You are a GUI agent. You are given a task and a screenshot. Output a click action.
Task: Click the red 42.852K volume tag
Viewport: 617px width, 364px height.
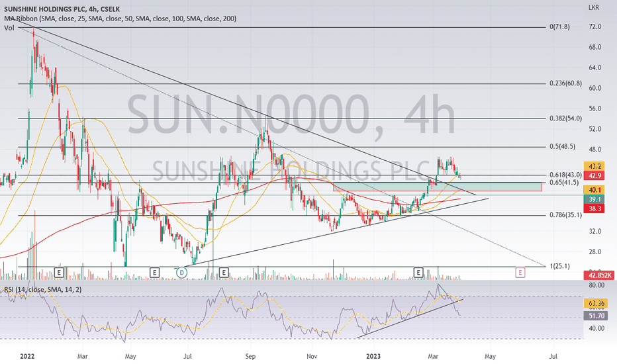pyautogui.click(x=600, y=275)
